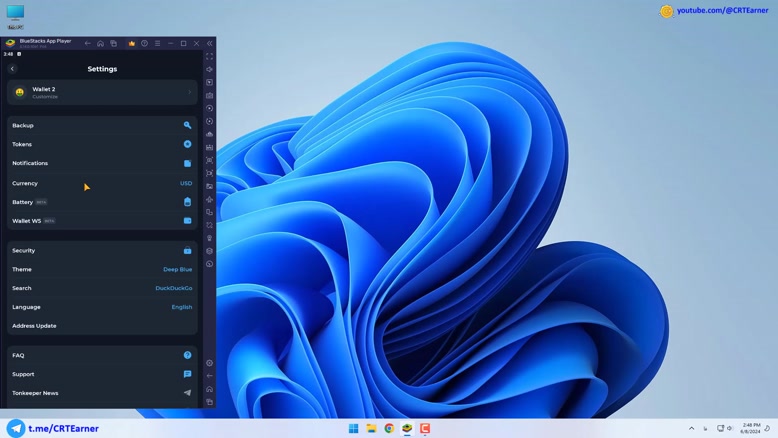Change Theme from Deep Blue

point(177,269)
